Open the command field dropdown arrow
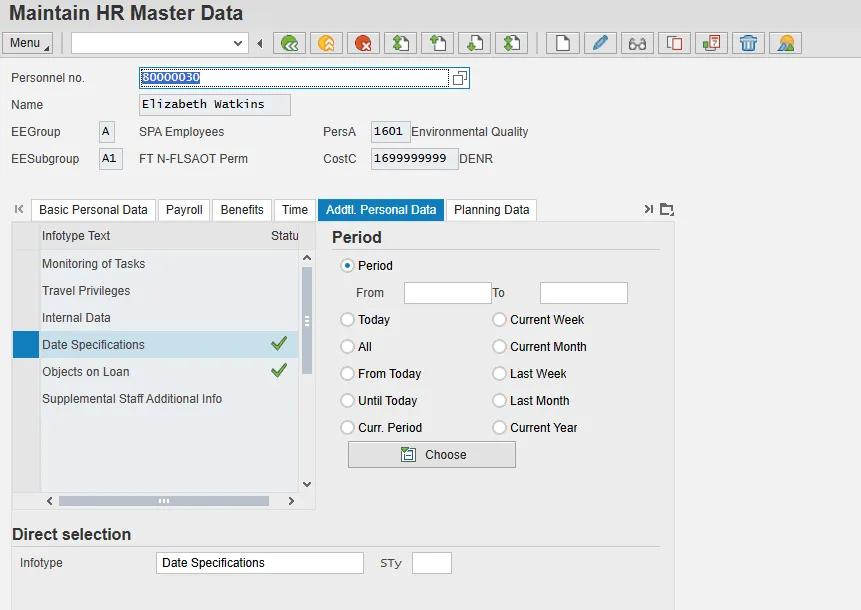This screenshot has width=861, height=610. tap(238, 43)
